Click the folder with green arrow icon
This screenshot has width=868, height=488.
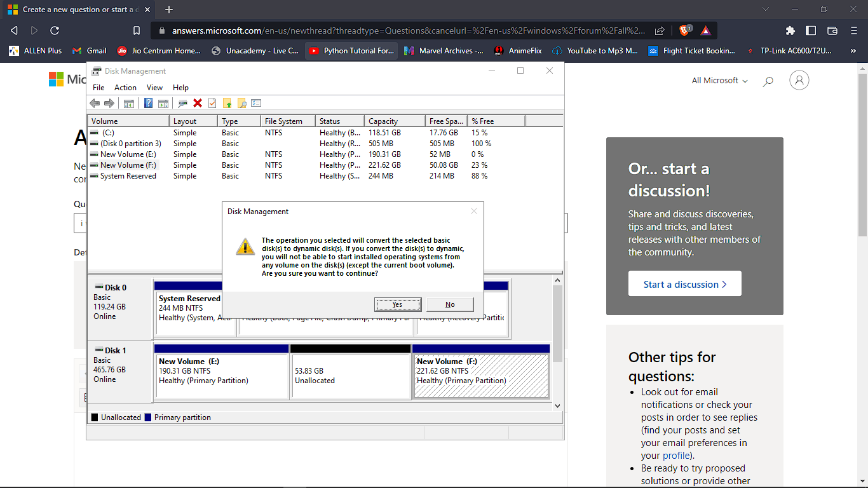[227, 103]
